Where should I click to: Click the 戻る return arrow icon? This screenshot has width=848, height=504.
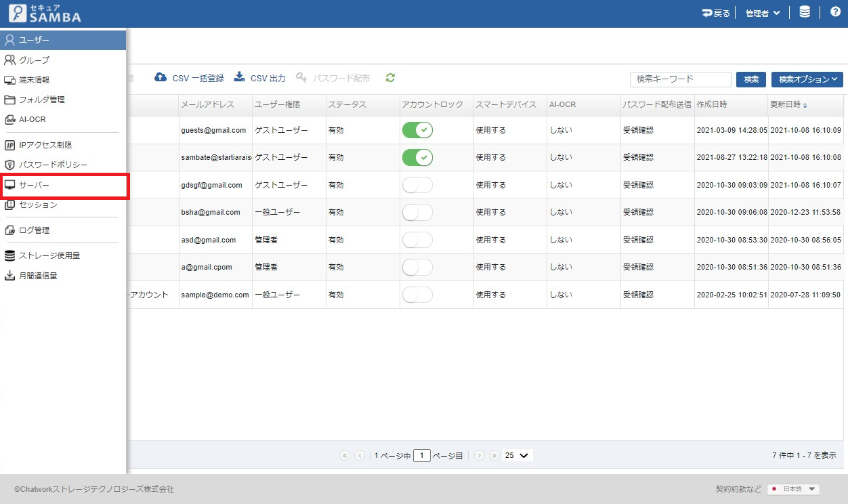708,13
